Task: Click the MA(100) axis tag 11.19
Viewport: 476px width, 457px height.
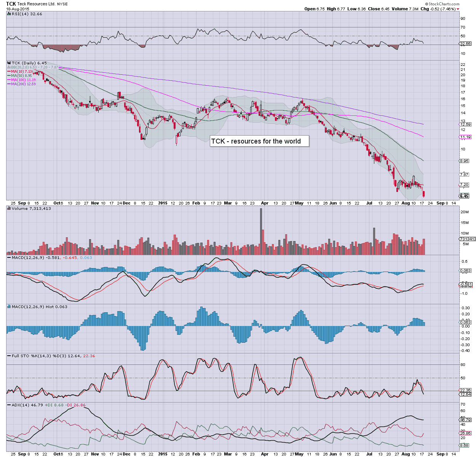Action: 465,137
